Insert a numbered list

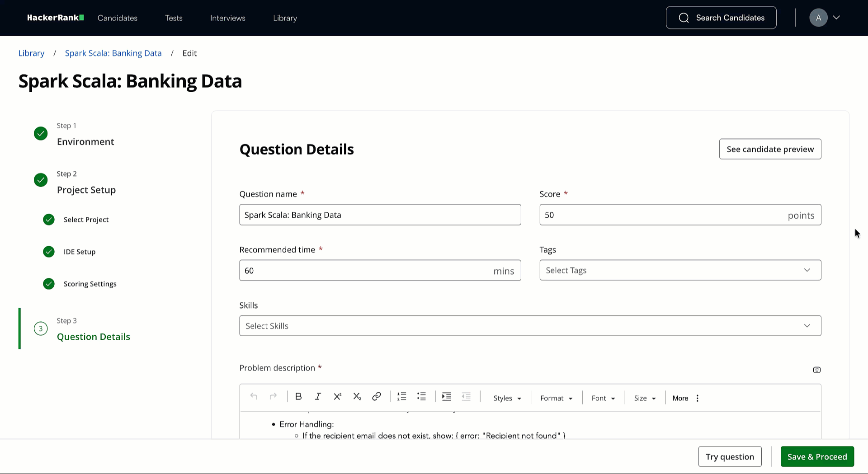(x=401, y=397)
